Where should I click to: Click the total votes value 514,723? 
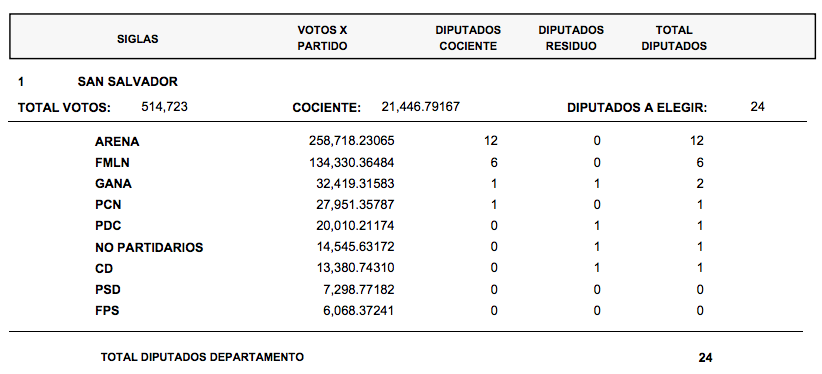coord(165,107)
